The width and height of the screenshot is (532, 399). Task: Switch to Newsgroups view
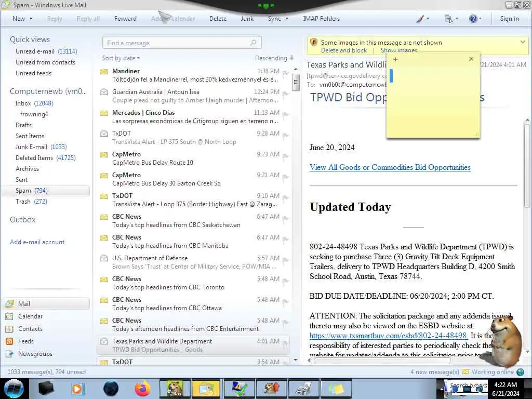(35, 353)
